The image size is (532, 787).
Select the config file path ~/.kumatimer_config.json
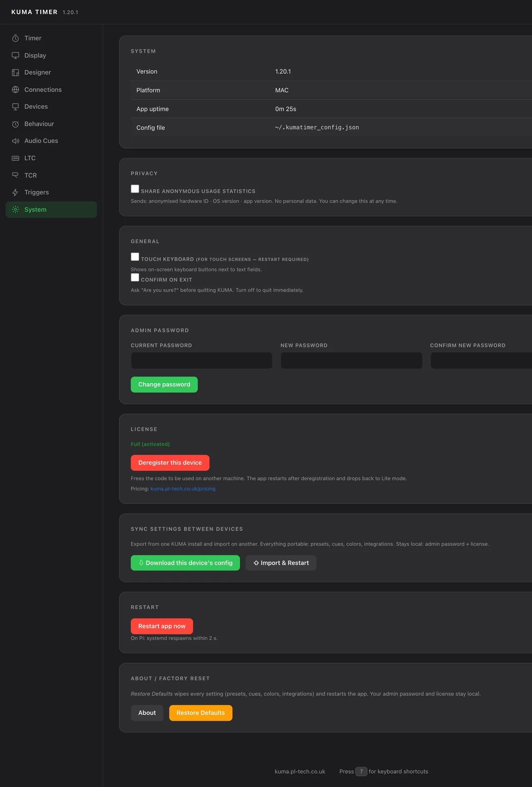coord(317,128)
